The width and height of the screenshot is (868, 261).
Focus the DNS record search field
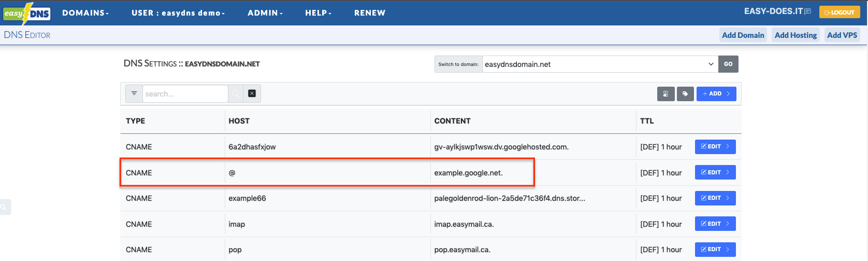coord(185,94)
